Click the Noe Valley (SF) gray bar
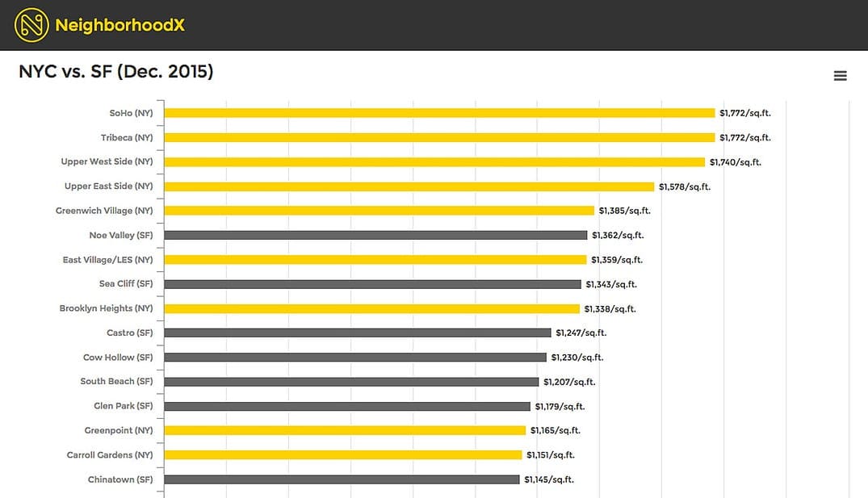 [375, 236]
